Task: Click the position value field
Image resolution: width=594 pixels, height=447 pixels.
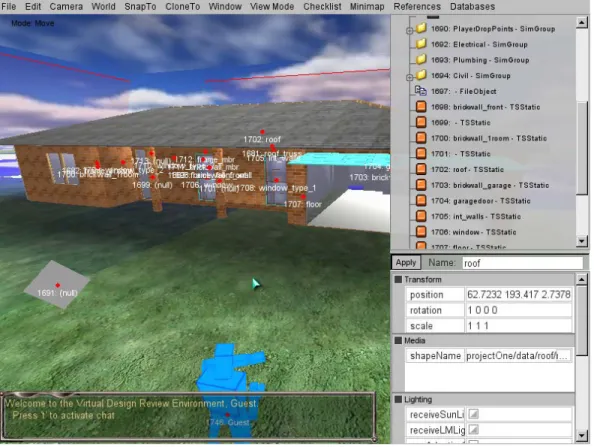Action: coord(519,294)
